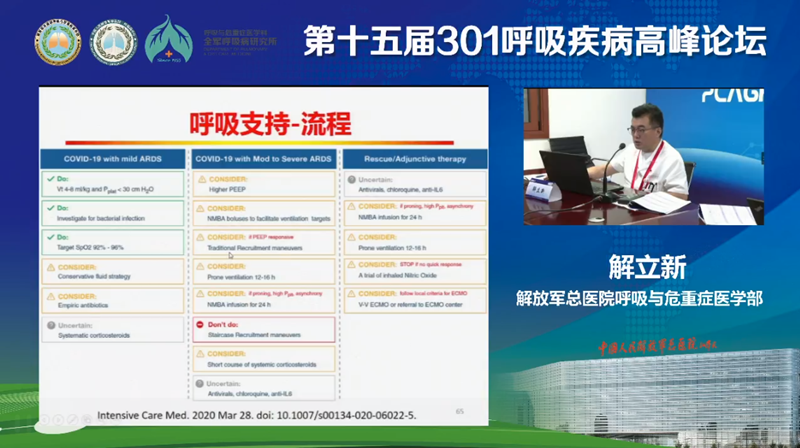Click the text A trial of inhaled Nitric Oxide
Image resolution: width=800 pixels, height=448 pixels.
click(x=397, y=276)
